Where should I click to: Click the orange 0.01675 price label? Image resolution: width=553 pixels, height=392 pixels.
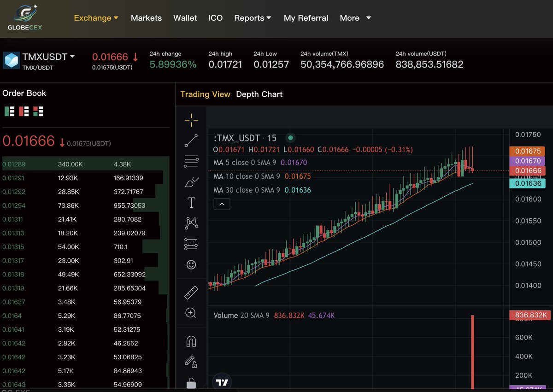[x=527, y=151]
